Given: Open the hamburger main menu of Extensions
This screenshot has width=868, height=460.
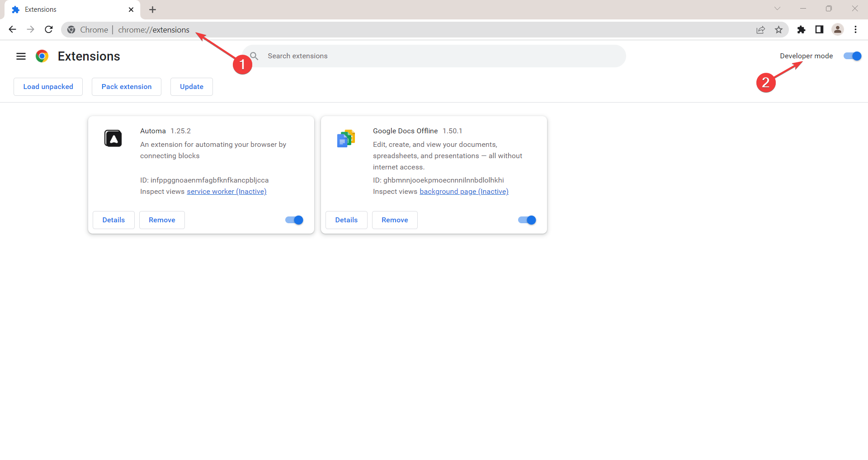Looking at the screenshot, I should click(21, 56).
